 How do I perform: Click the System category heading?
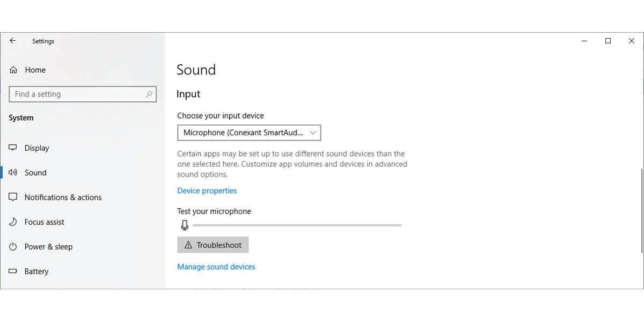click(x=21, y=118)
